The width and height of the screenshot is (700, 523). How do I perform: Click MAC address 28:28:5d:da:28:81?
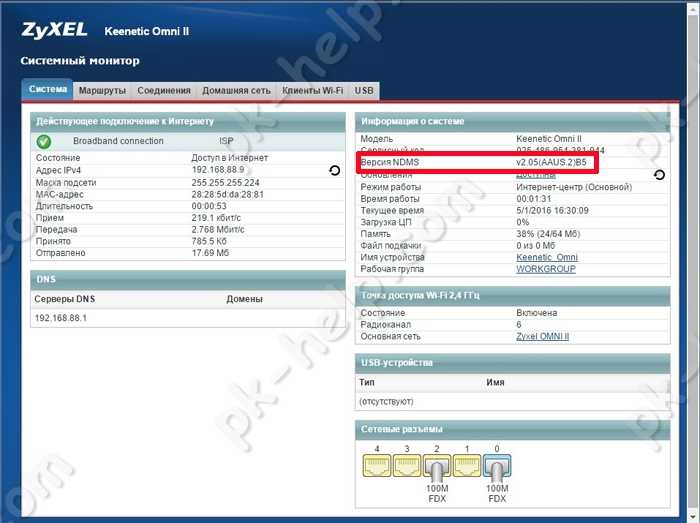tap(228, 195)
